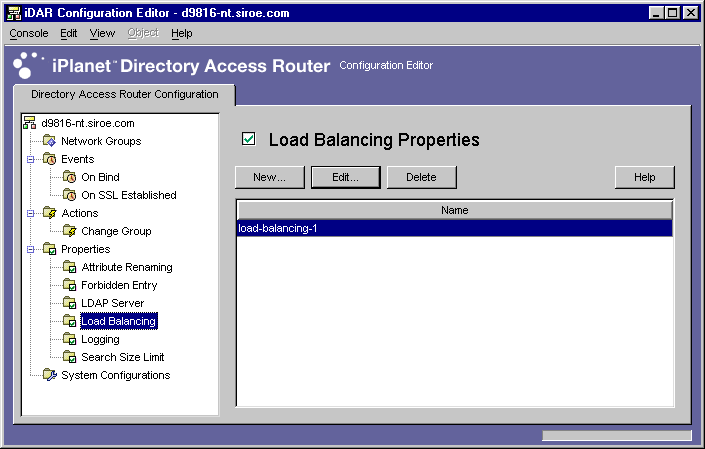Select Actions tree label

tap(80, 213)
